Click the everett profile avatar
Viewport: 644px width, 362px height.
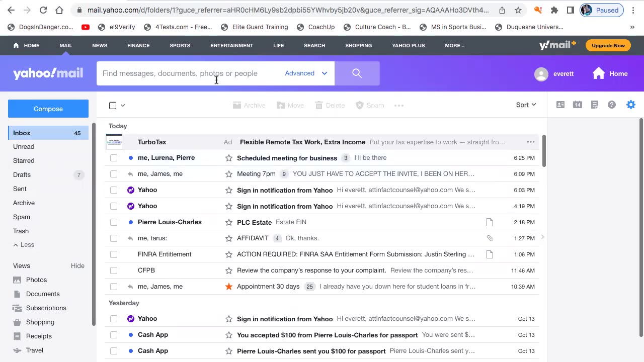tap(541, 74)
